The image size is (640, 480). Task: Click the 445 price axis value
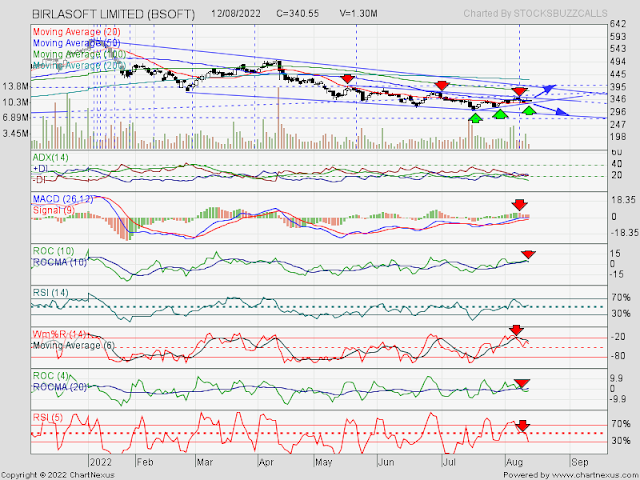(x=618, y=74)
